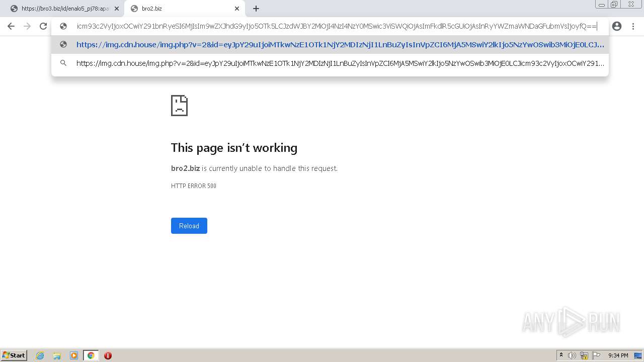The width and height of the screenshot is (644, 362).
Task: Click the 9:34 PM clock
Action: click(x=618, y=355)
